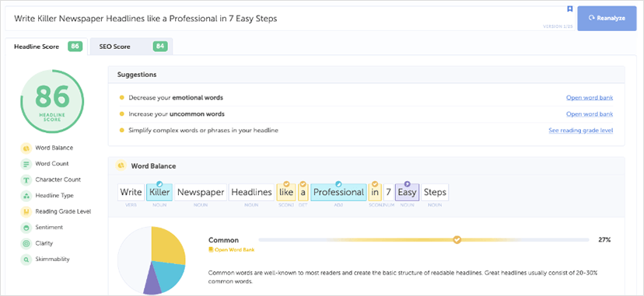Select the Character Count sidebar icon
644x296 pixels.
coord(26,179)
